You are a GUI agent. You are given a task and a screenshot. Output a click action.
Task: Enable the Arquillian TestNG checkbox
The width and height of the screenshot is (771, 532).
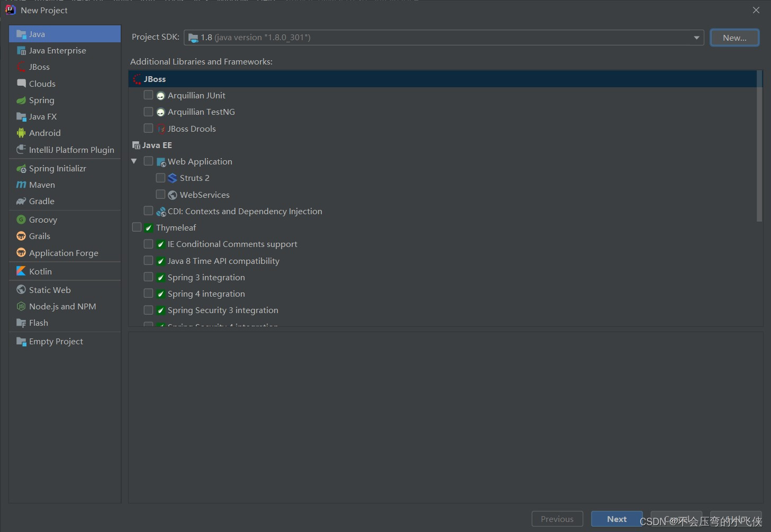click(148, 112)
